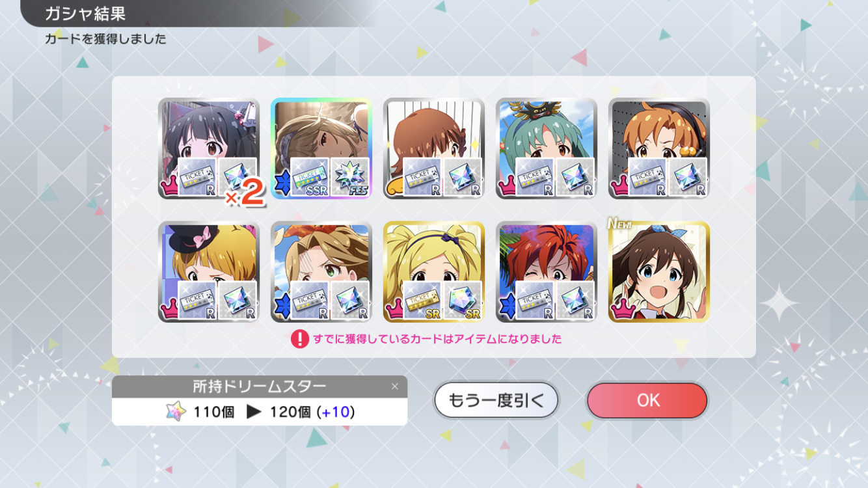
Task: Tap the rainbow SR crystal icon
Action: tap(462, 300)
